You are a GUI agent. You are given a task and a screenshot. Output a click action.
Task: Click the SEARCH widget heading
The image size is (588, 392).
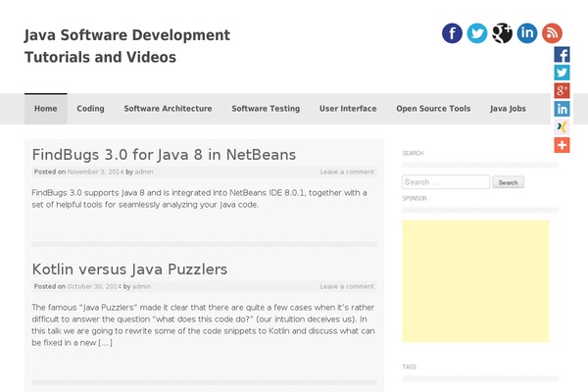pyautogui.click(x=413, y=154)
